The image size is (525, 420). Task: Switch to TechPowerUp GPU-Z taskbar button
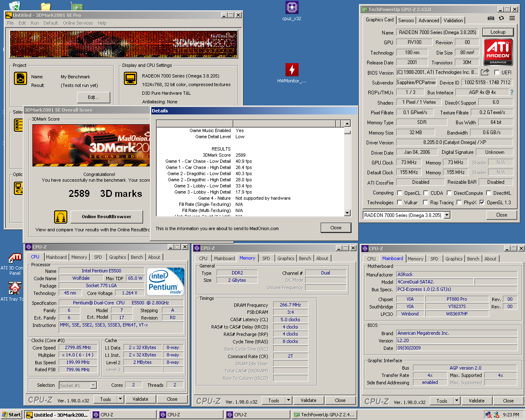[324, 415]
